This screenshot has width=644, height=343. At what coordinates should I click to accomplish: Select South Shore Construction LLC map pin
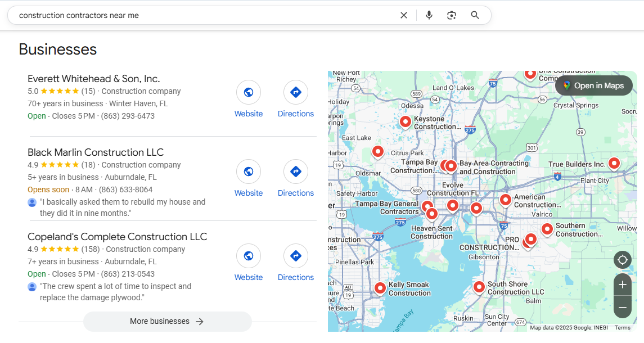(479, 287)
